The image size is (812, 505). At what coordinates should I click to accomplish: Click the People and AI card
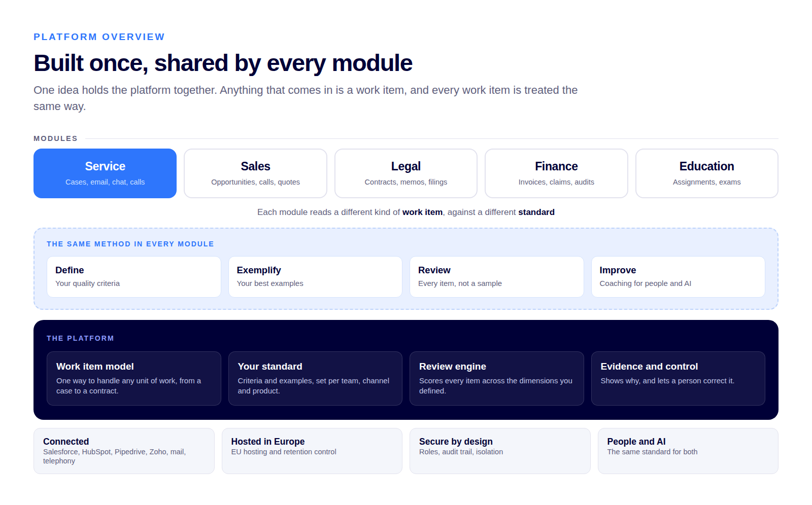688,451
